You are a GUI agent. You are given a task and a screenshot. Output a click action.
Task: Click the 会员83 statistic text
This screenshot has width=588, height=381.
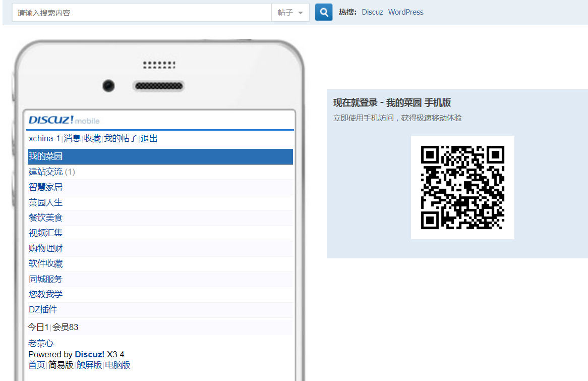(65, 328)
